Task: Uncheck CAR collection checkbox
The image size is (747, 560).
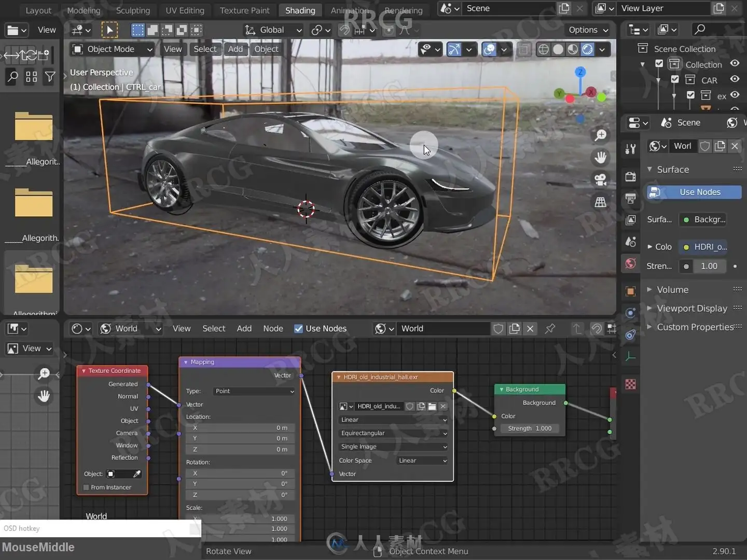Action: [x=675, y=79]
